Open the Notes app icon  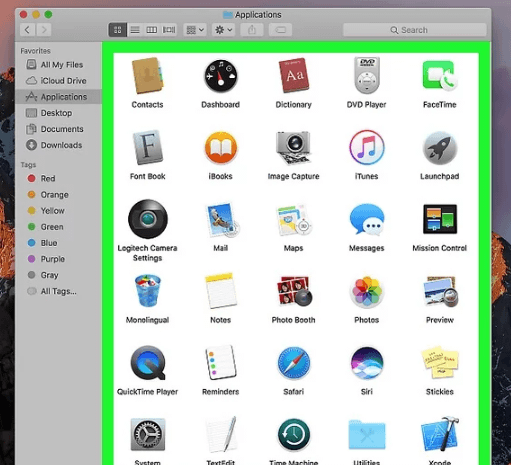pyautogui.click(x=221, y=291)
